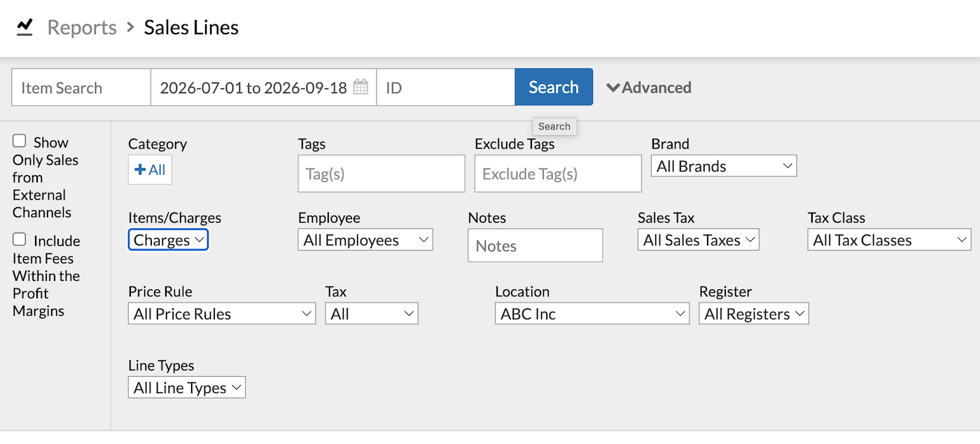Focus the Item Search field
This screenshot has width=980, height=444.
coord(81,88)
